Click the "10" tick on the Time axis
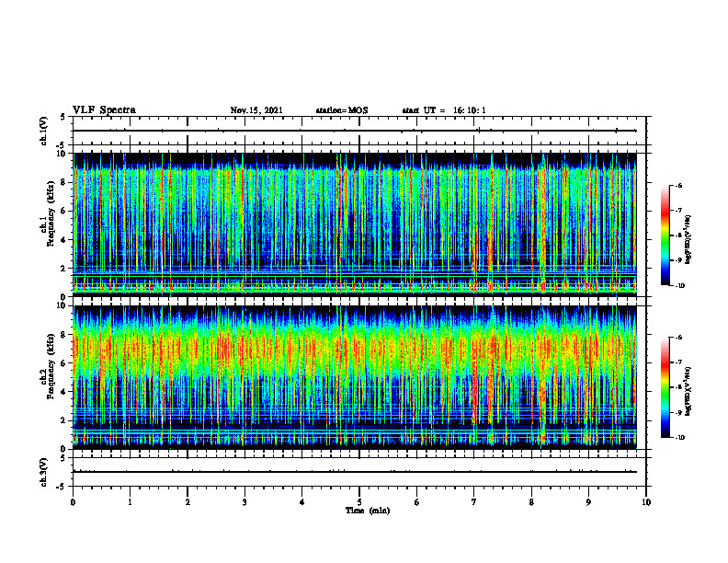The image size is (728, 563). point(646,502)
